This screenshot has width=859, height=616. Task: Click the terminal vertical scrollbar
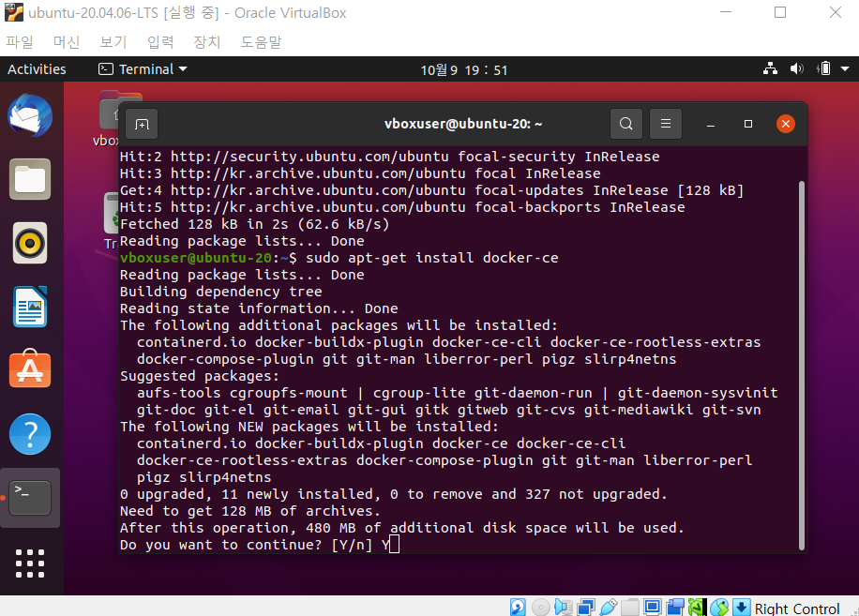click(x=802, y=366)
